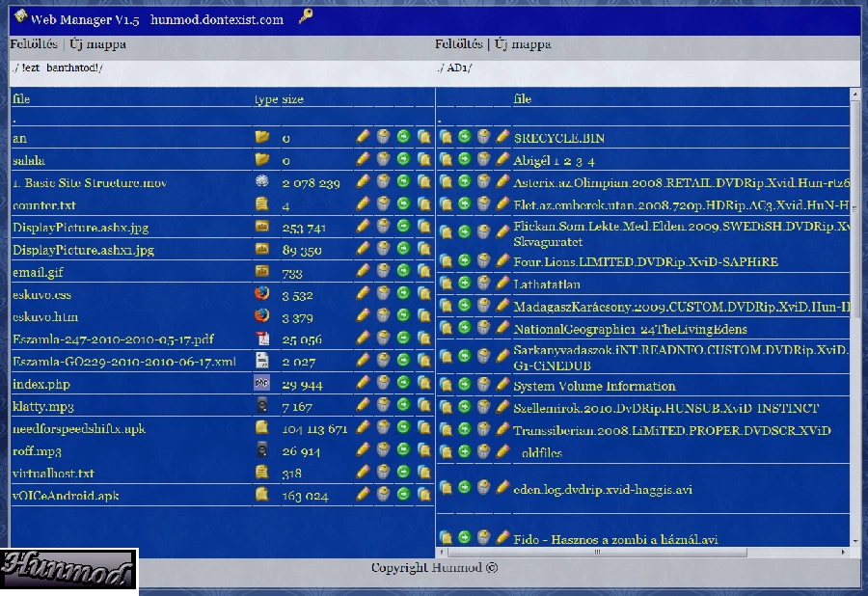This screenshot has height=596, width=868.
Task: Click the trash delete icon for email.gif
Action: click(383, 271)
